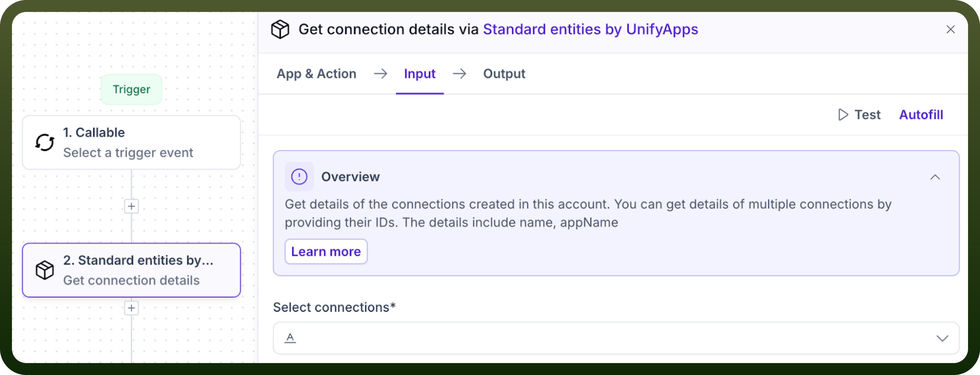Add step after Callable with plus button
The height and width of the screenshot is (375, 980).
coord(132,206)
